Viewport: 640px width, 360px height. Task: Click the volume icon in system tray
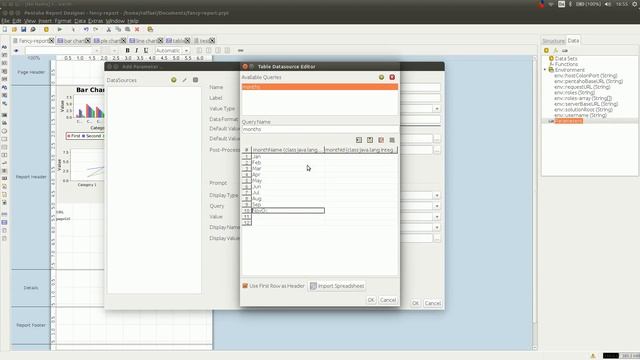(x=607, y=4)
